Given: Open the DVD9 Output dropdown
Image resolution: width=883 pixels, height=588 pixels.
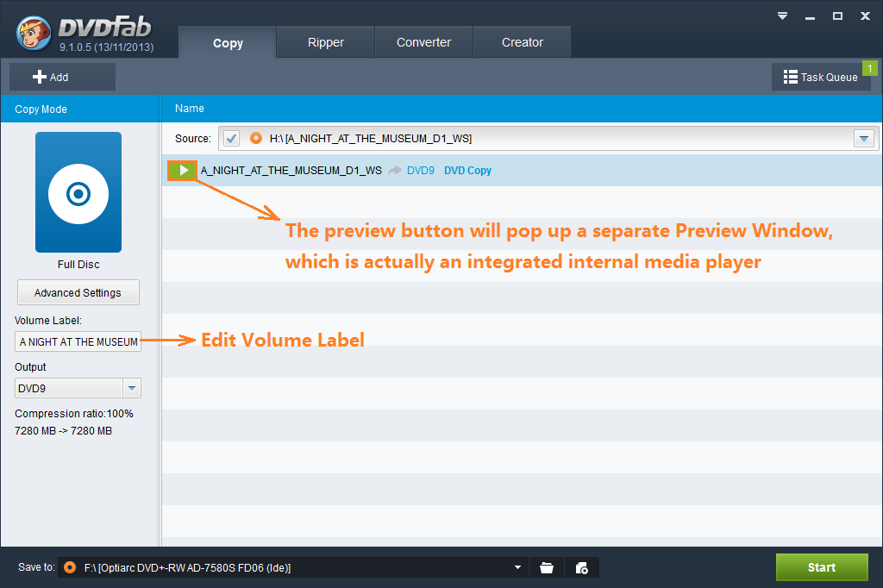Looking at the screenshot, I should tap(131, 388).
